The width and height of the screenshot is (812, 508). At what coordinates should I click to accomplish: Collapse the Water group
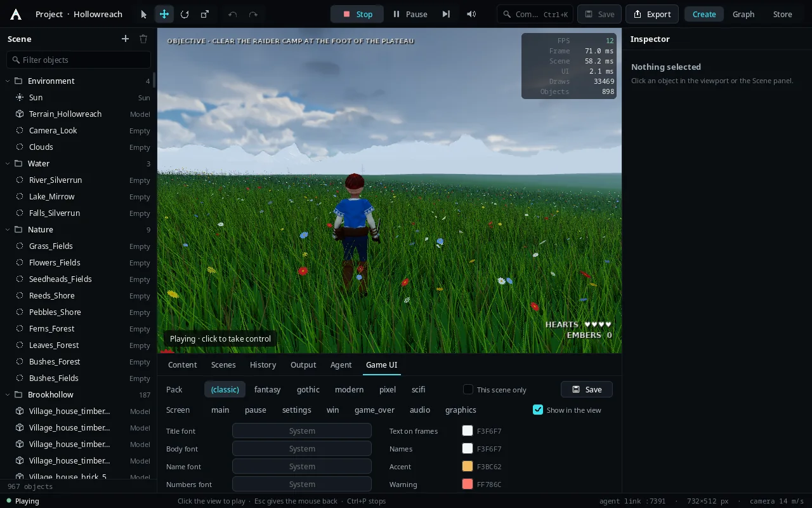point(8,163)
